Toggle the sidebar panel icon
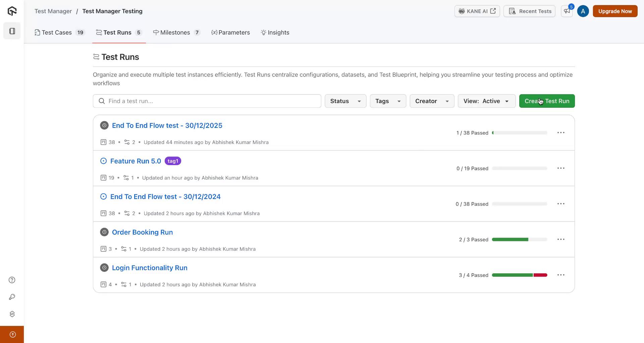644x343 pixels. click(12, 31)
